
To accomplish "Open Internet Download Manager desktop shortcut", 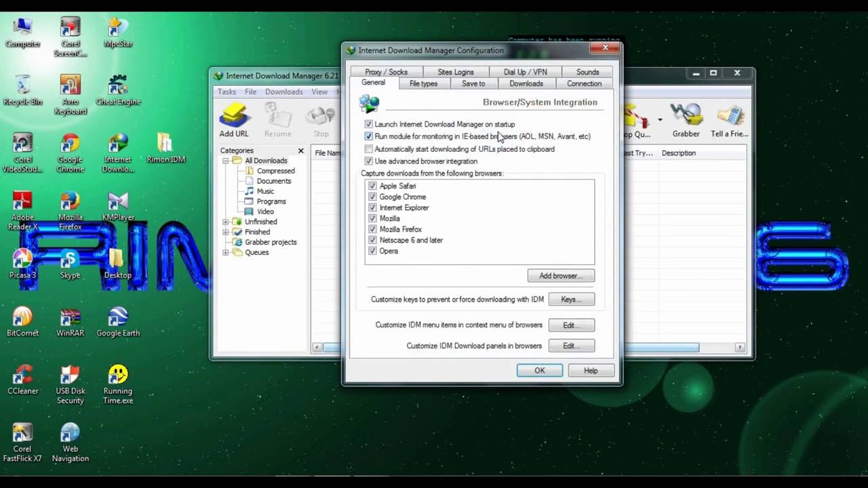I will [x=118, y=152].
